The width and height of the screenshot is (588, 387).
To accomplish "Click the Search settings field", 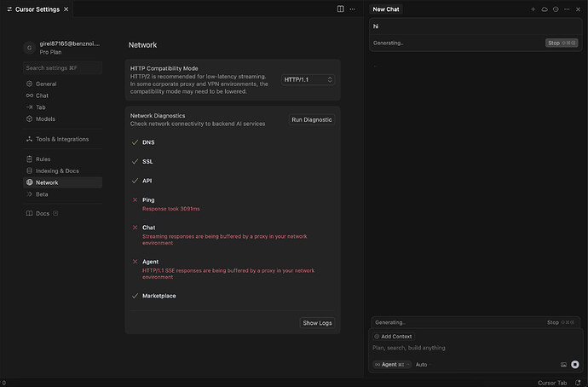I will click(x=62, y=68).
